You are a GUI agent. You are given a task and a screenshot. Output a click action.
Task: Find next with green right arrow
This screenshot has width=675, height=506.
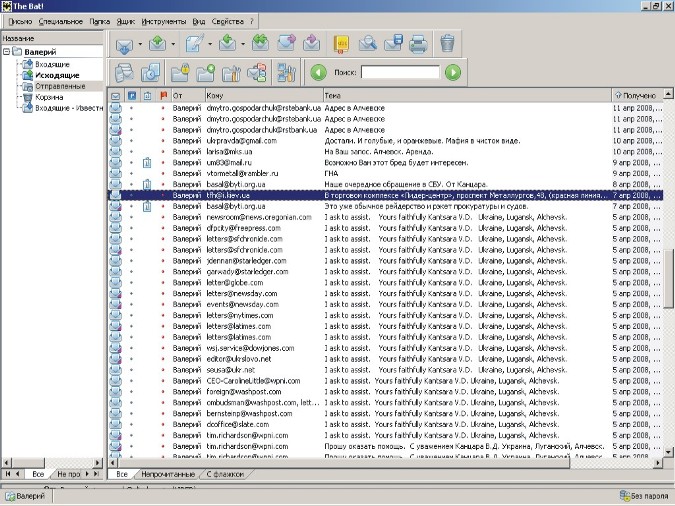[453, 72]
